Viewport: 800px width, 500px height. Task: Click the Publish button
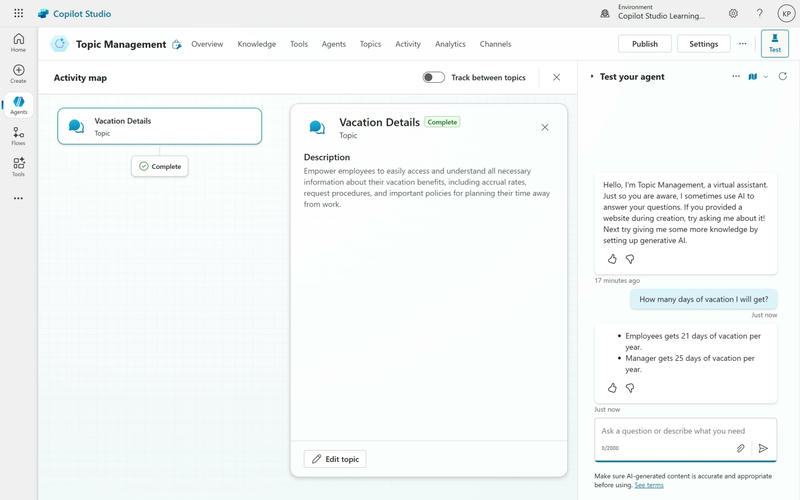645,44
